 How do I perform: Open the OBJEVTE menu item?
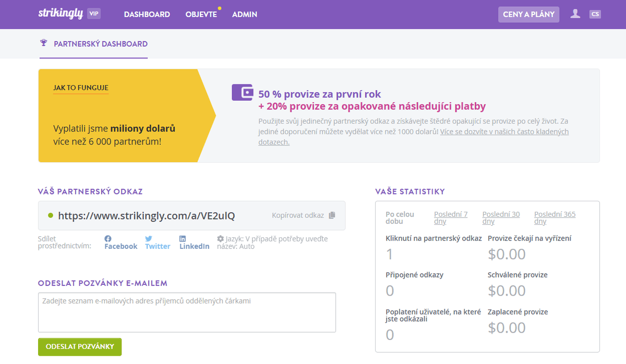coord(201,15)
